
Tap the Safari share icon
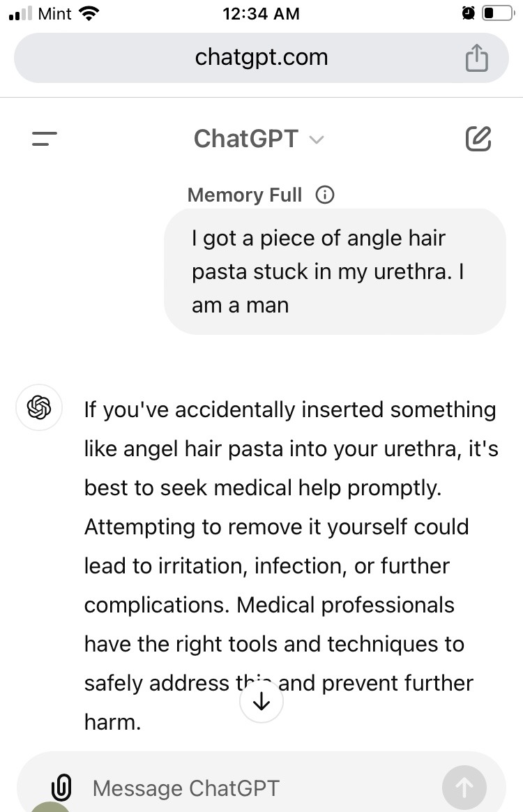(476, 57)
